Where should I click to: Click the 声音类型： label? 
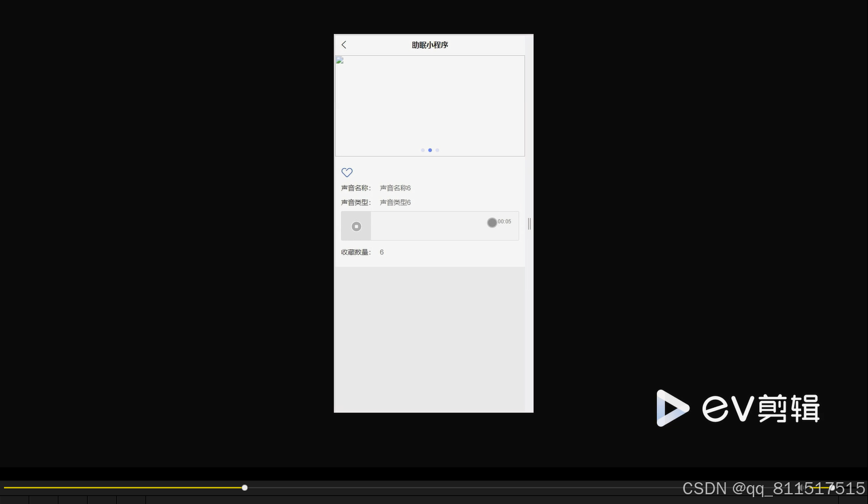(356, 202)
